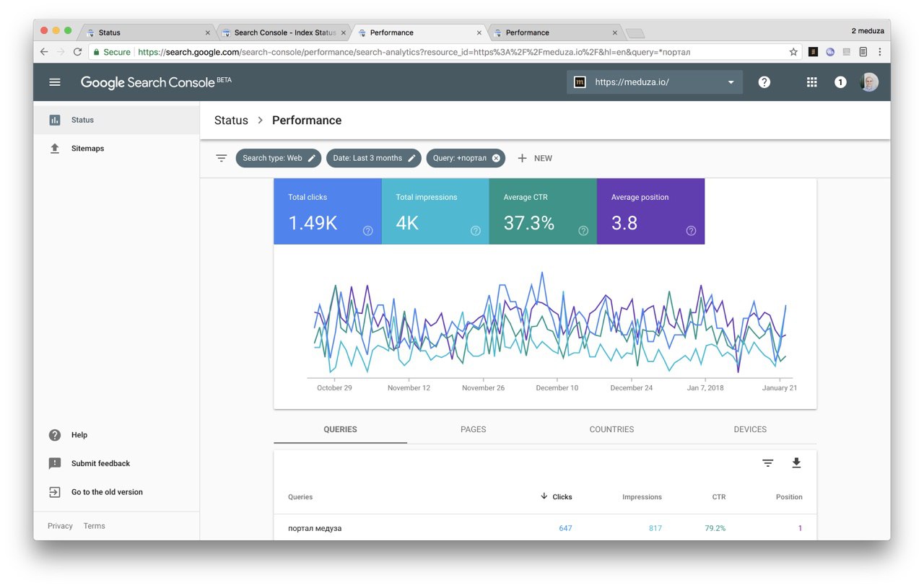Screen dimensions: 924x588
Task: Switch to the PAGES tab
Action: point(474,429)
